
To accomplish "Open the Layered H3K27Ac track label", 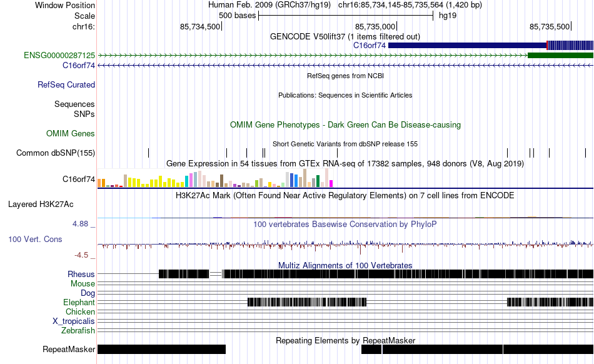I will (x=41, y=204).
